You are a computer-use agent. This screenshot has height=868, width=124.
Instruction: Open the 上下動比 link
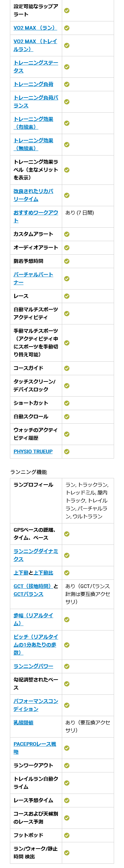coord(43,573)
